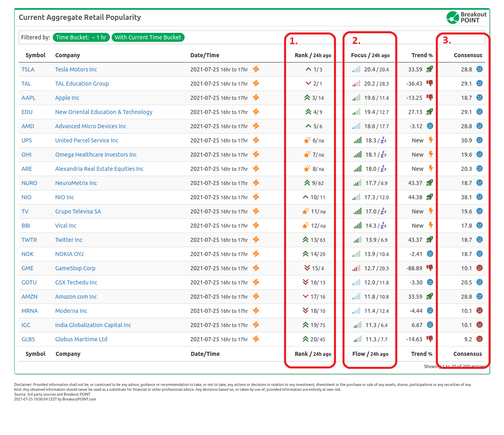Sort by the top Company column header
Image resolution: width=504 pixels, height=435 pixels.
coord(67,55)
